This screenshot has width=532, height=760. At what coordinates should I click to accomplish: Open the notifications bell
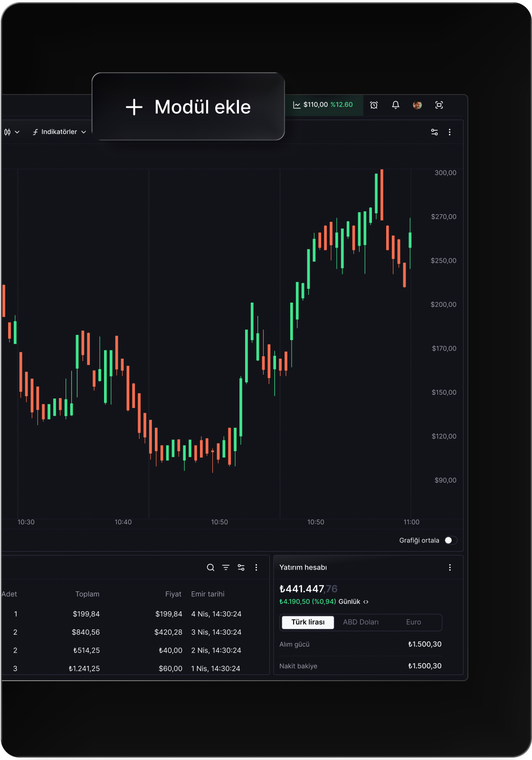(x=395, y=105)
